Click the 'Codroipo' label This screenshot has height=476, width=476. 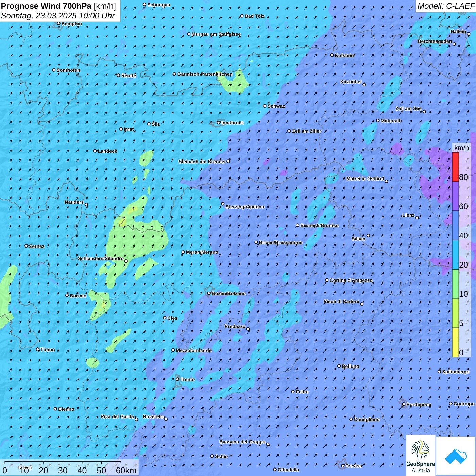(464, 404)
